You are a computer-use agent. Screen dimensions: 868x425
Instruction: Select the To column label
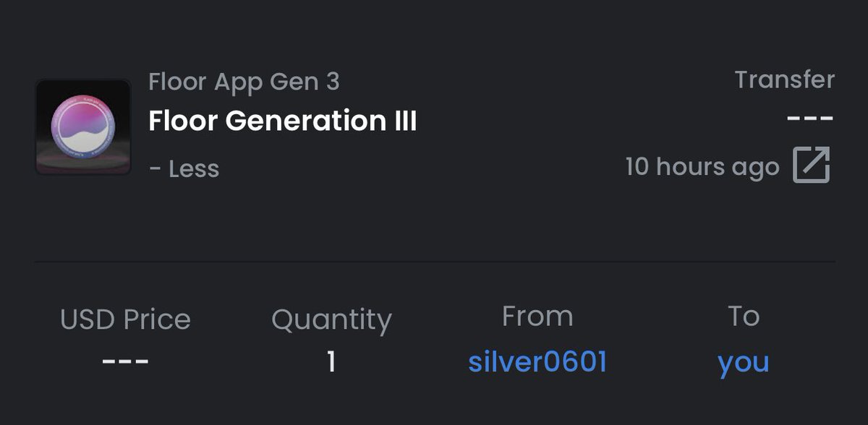(744, 316)
